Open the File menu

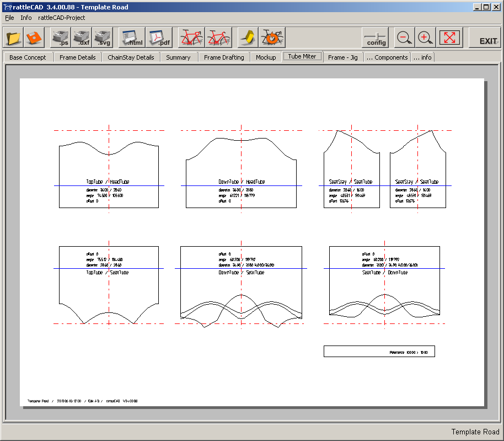pyautogui.click(x=9, y=18)
